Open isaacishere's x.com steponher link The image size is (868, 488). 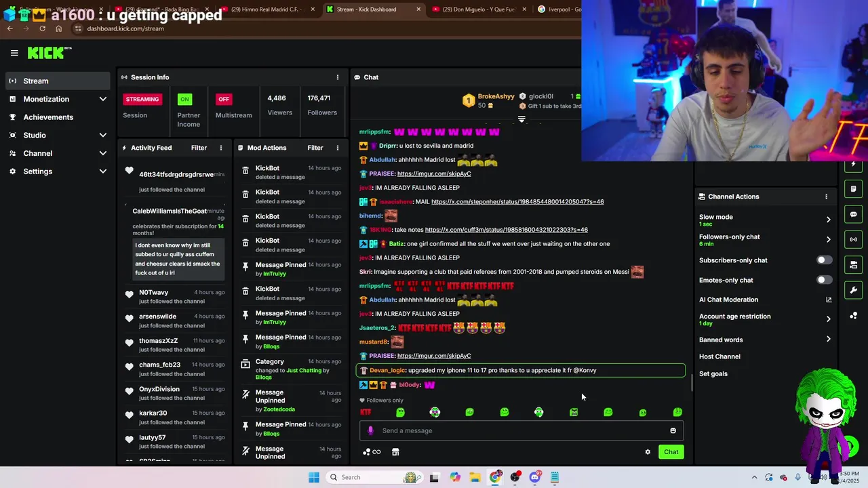coord(517,201)
